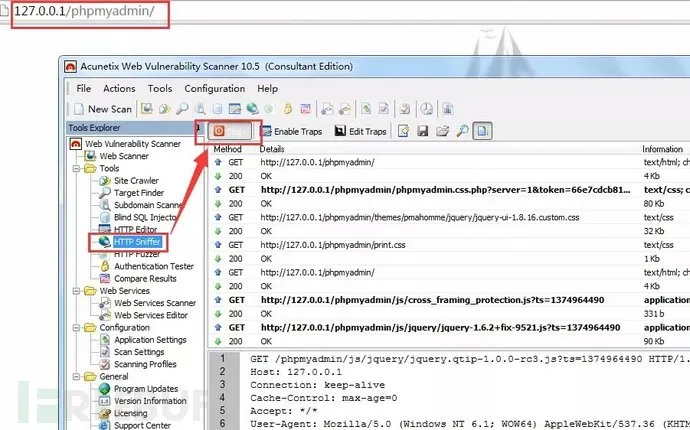Click the Web Services Scanner icon in main toolbar
690x430 pixels.
(x=327, y=109)
